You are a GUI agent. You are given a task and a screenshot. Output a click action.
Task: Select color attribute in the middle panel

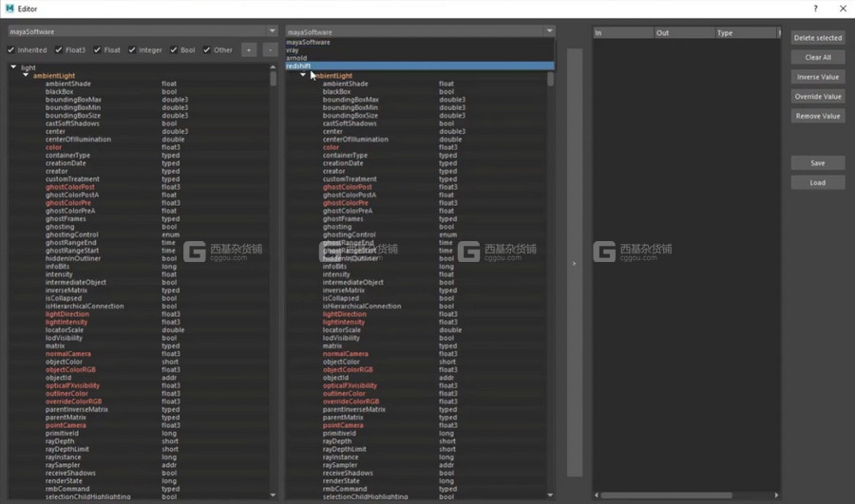(331, 147)
